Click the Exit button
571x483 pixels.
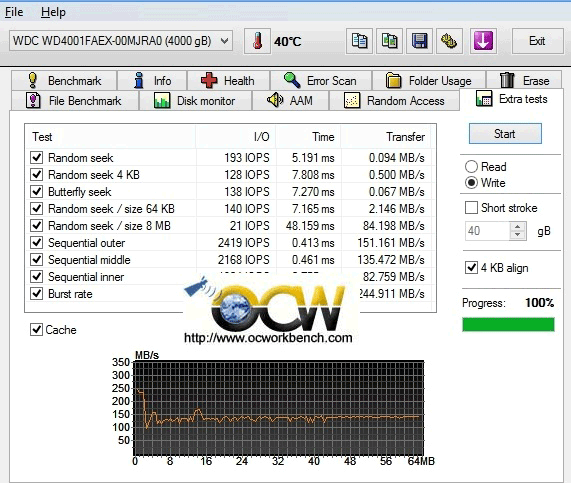537,41
